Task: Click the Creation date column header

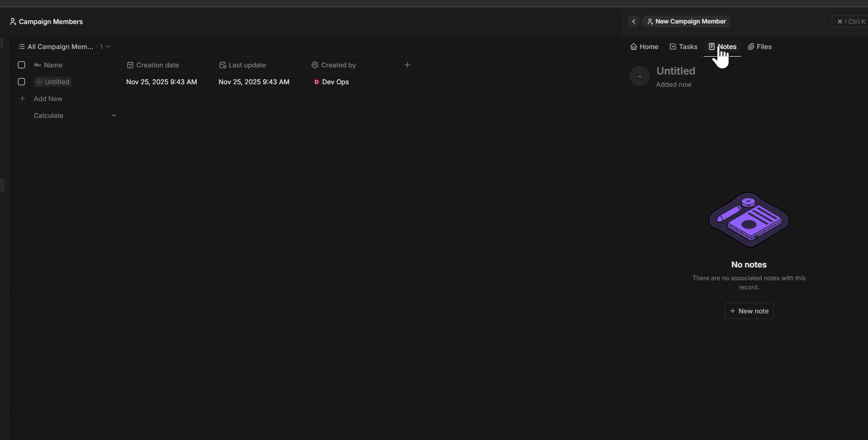Action: [x=168, y=65]
